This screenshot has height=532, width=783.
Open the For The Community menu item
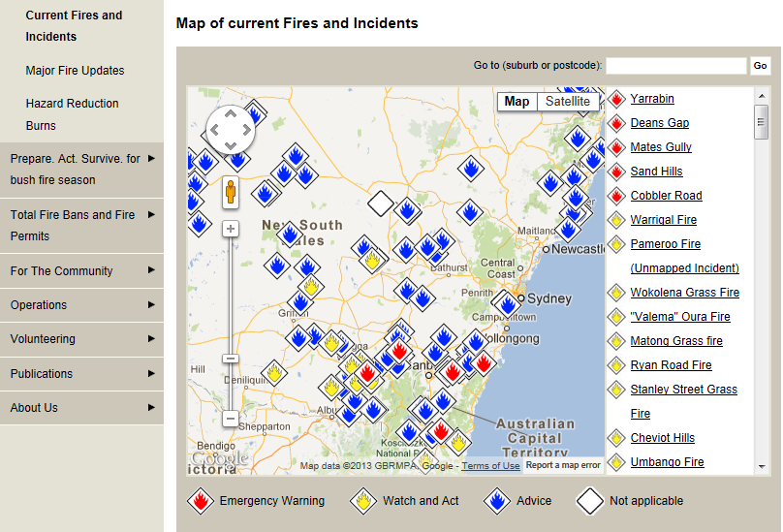pyautogui.click(x=61, y=270)
